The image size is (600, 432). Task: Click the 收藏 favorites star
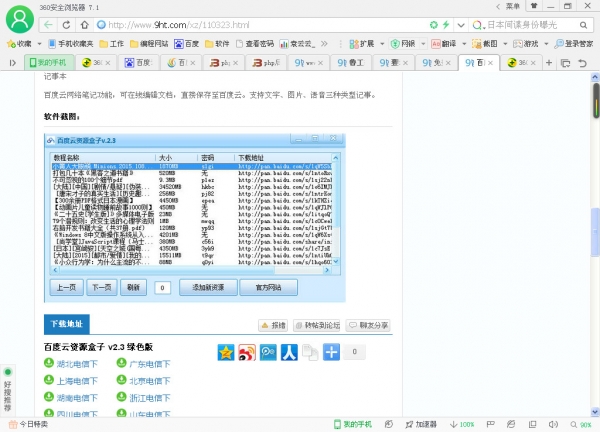click(x=19, y=44)
